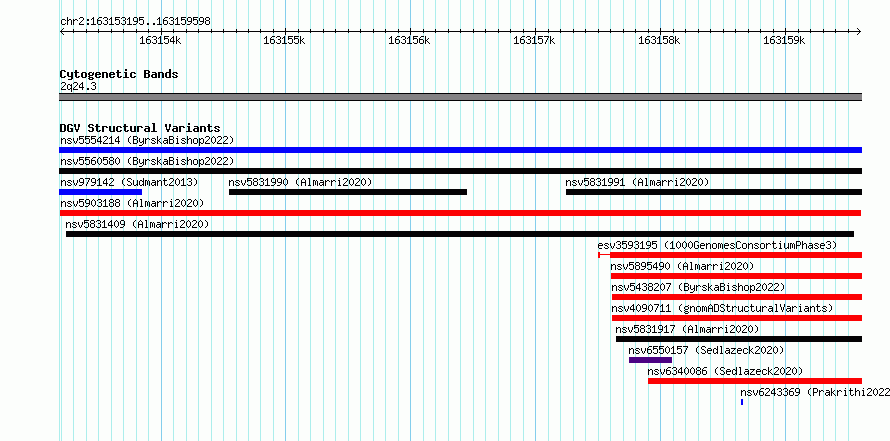This screenshot has width=890, height=441.
Task: Click the Cytogenetic Bands track title
Action: coord(119,74)
